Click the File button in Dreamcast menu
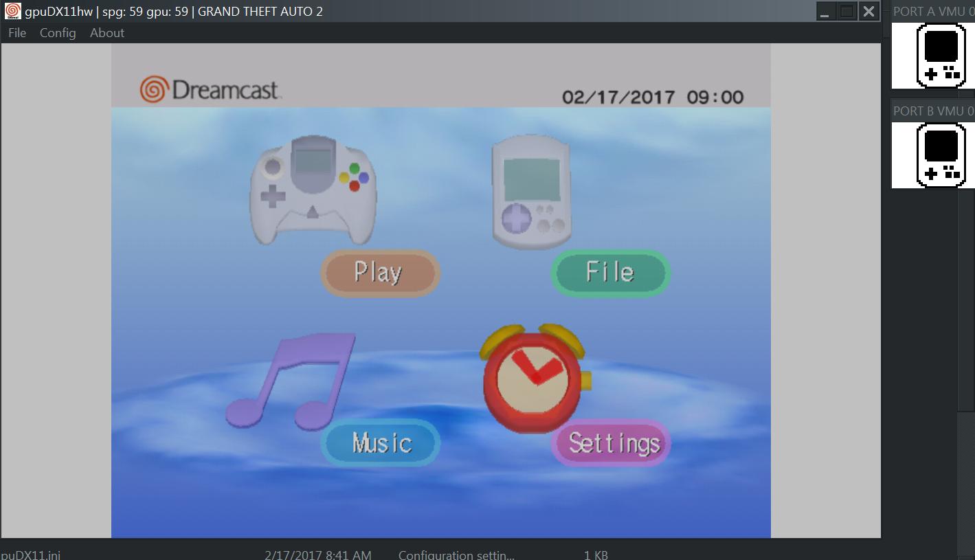 pos(610,272)
